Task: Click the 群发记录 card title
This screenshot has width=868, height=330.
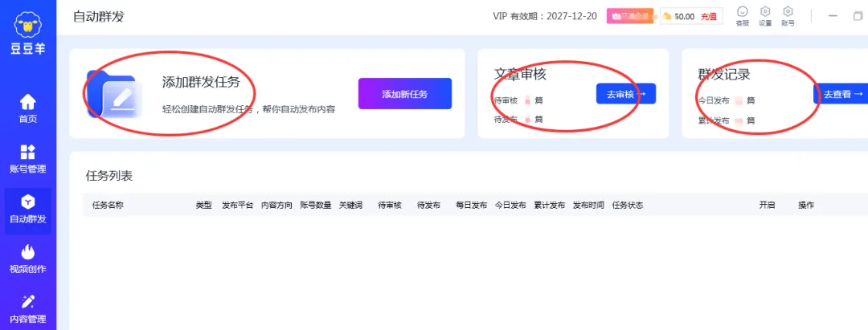Action: [x=724, y=74]
